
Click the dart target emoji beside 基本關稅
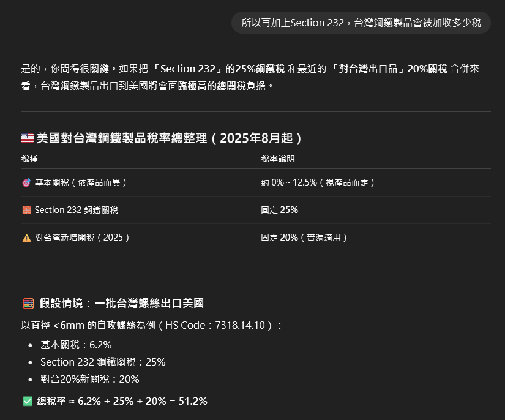[x=26, y=182]
